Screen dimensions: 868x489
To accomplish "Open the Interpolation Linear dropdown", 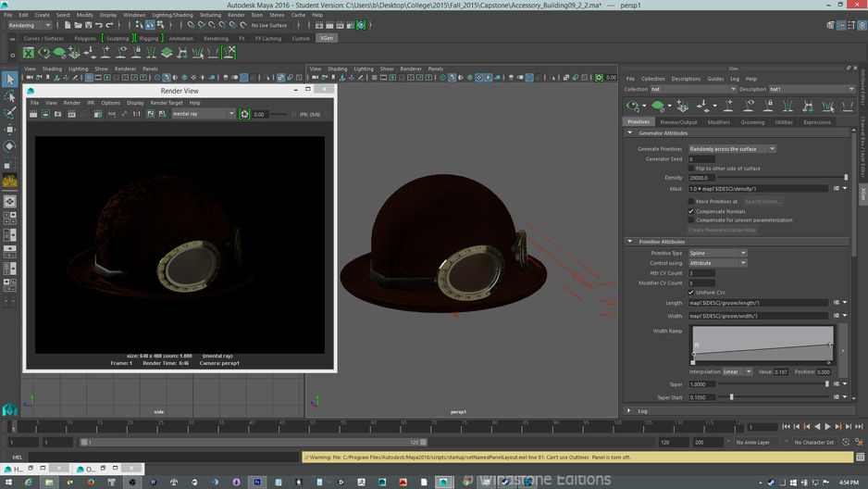I will click(737, 371).
